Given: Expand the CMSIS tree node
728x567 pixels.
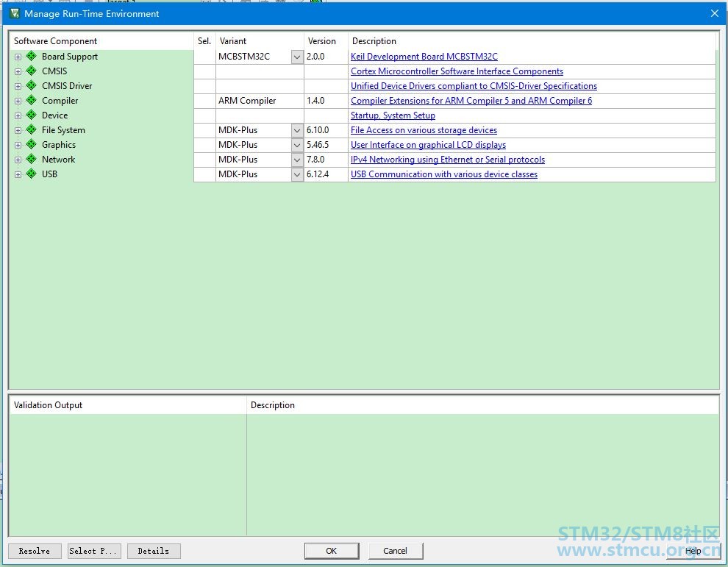Looking at the screenshot, I should coord(18,71).
